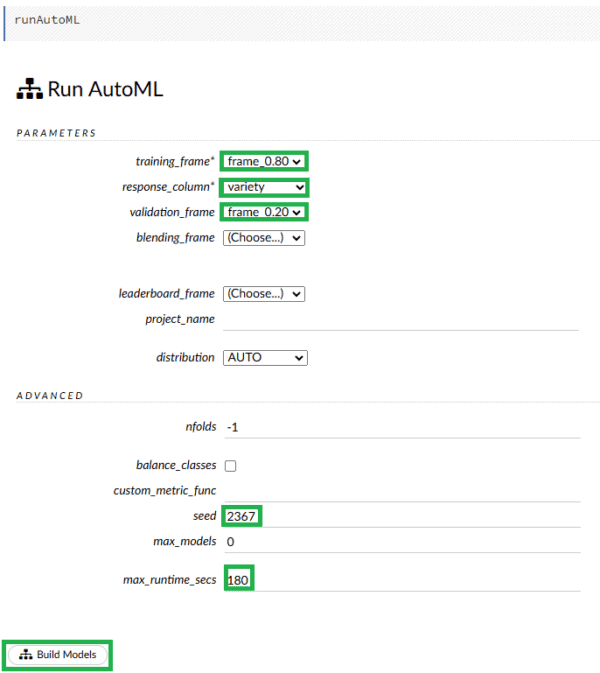
Task: Click the runAutoML code cell
Action: (x=300, y=20)
